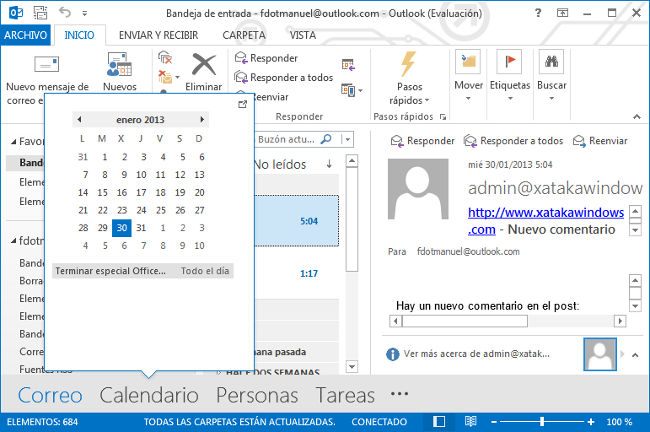Viewport: 650px width, 432px height.
Task: Filter by No leídos
Action: coord(280,165)
